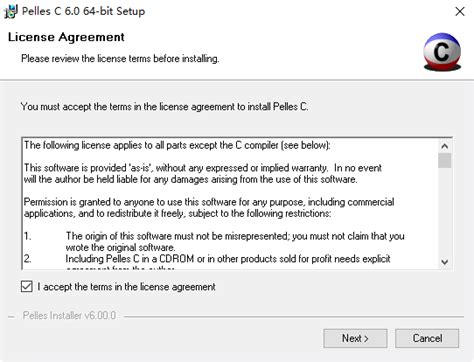Click the 'provided as-is' warranty paragraph

point(203,174)
